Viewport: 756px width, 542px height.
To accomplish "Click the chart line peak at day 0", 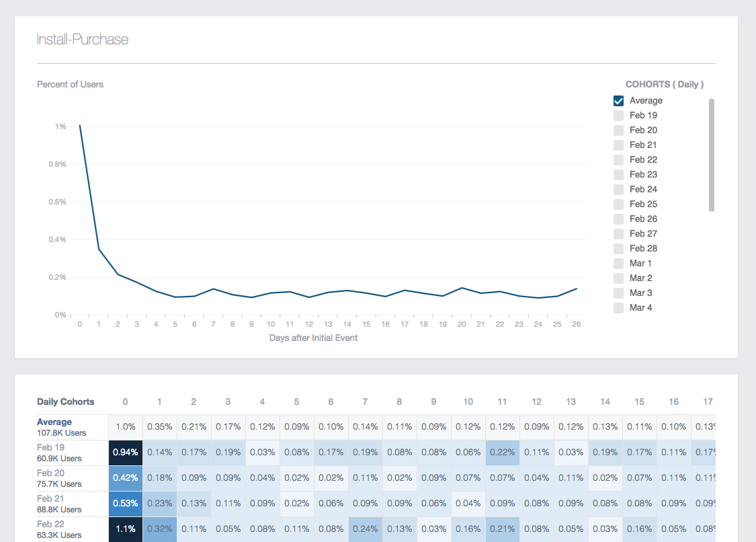I will tap(80, 126).
